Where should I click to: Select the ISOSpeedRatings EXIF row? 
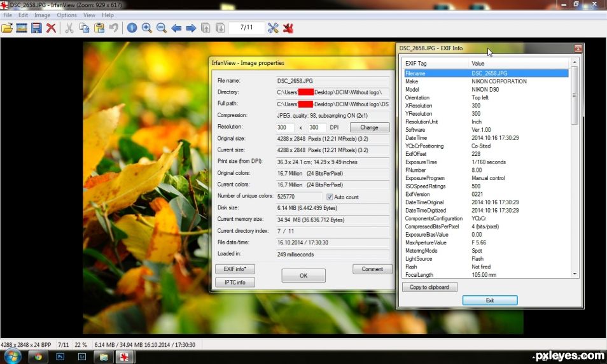point(486,186)
